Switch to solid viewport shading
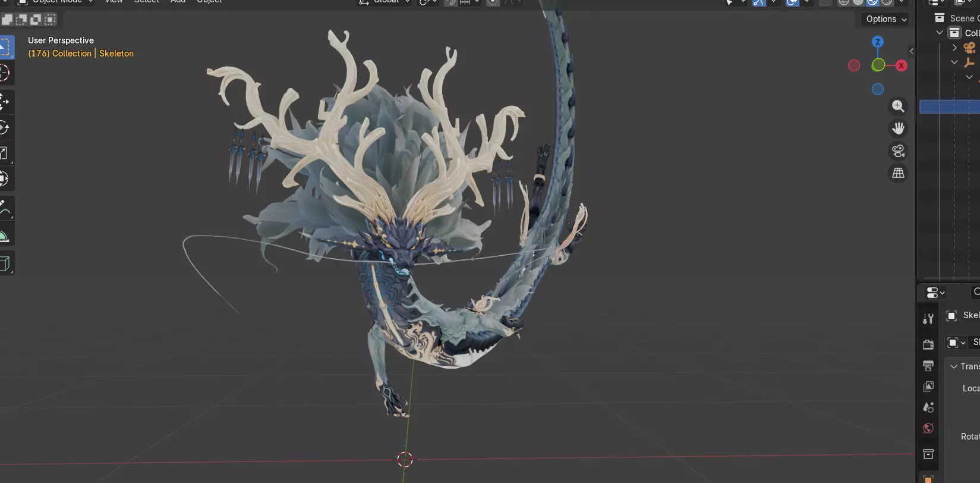Image resolution: width=980 pixels, height=483 pixels. click(858, 2)
